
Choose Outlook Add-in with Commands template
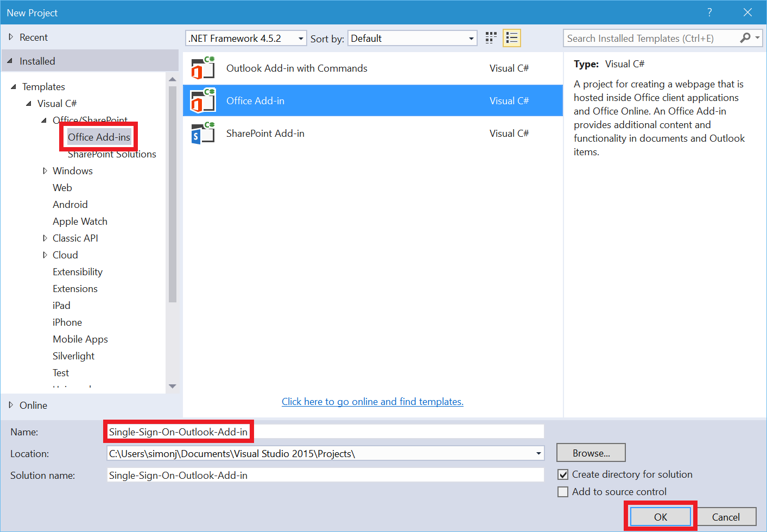373,68
